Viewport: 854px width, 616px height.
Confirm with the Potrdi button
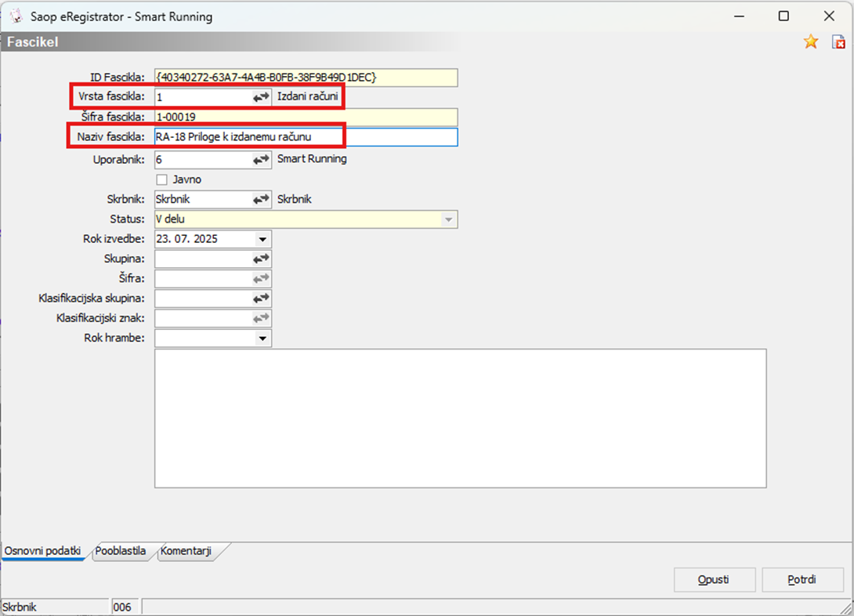tap(802, 579)
